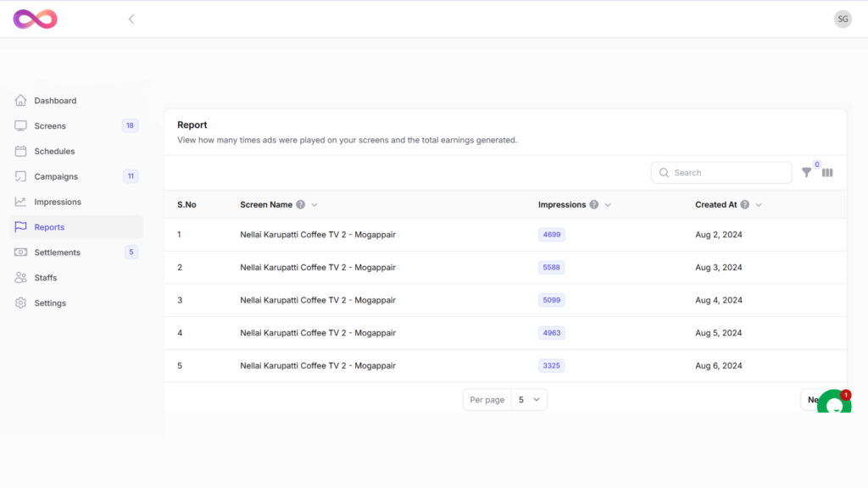Expand Screen Name sort chevron

tap(314, 205)
